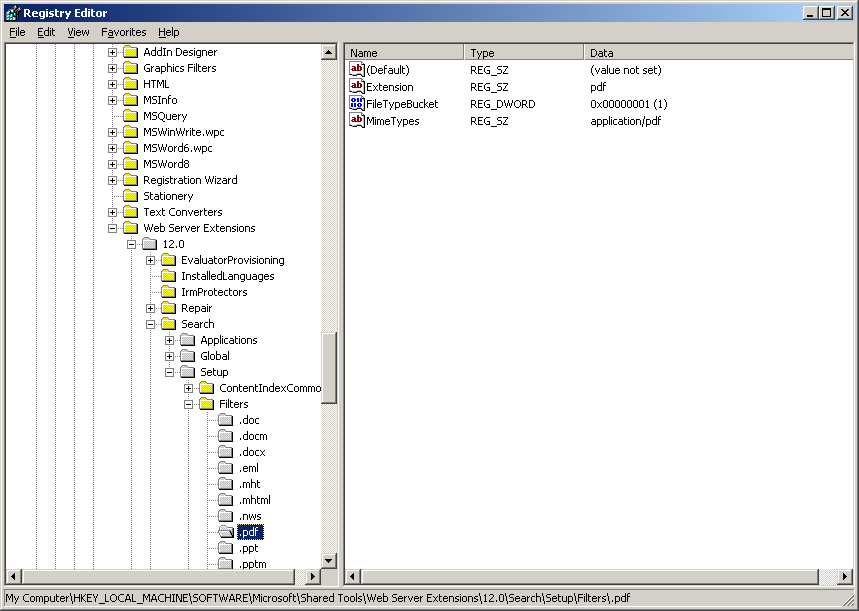Select the Global key

215,356
